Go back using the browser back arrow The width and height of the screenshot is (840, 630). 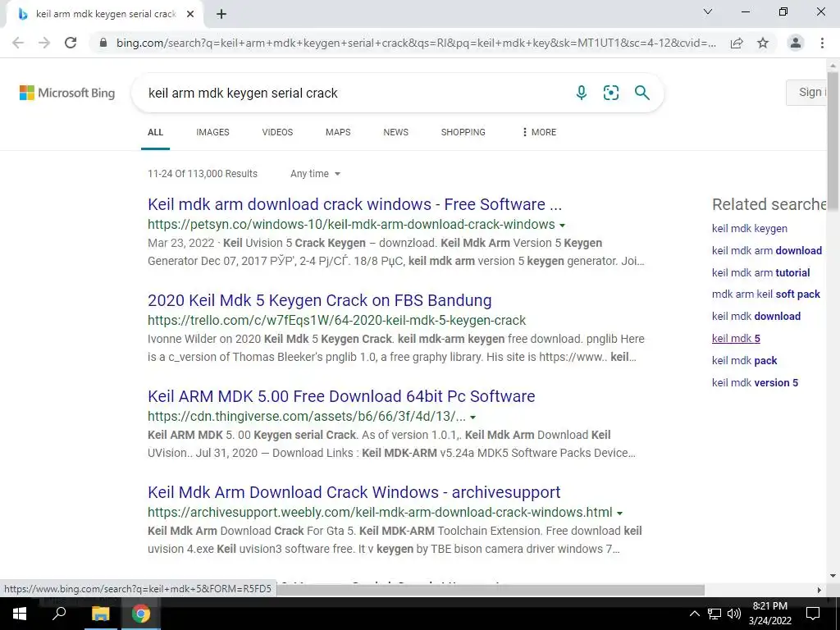coord(18,43)
